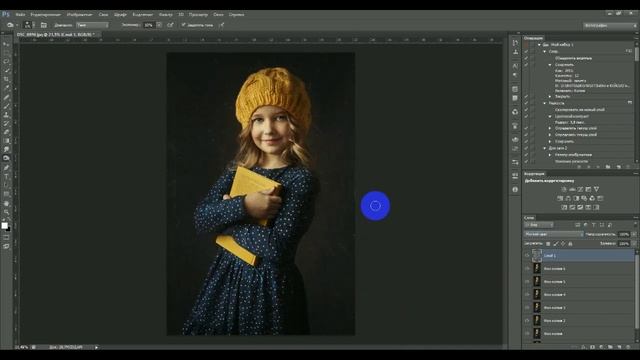Select the Brush tool

tap(6, 106)
